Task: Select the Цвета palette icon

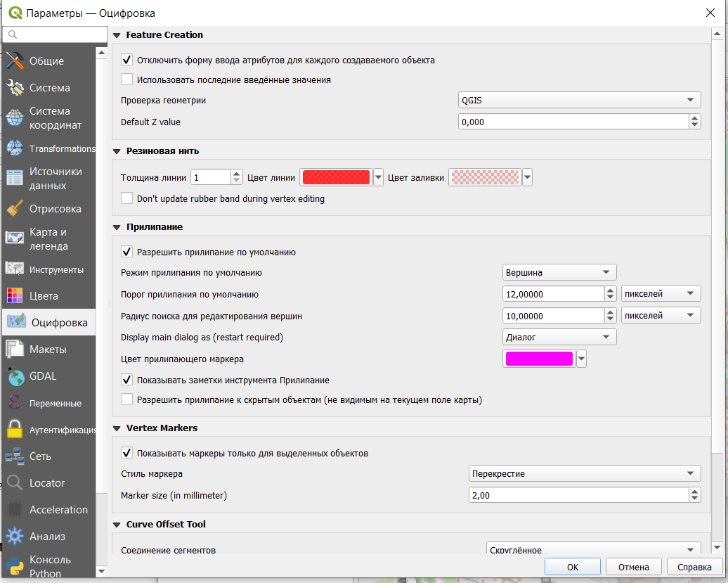Action: pyautogui.click(x=14, y=296)
